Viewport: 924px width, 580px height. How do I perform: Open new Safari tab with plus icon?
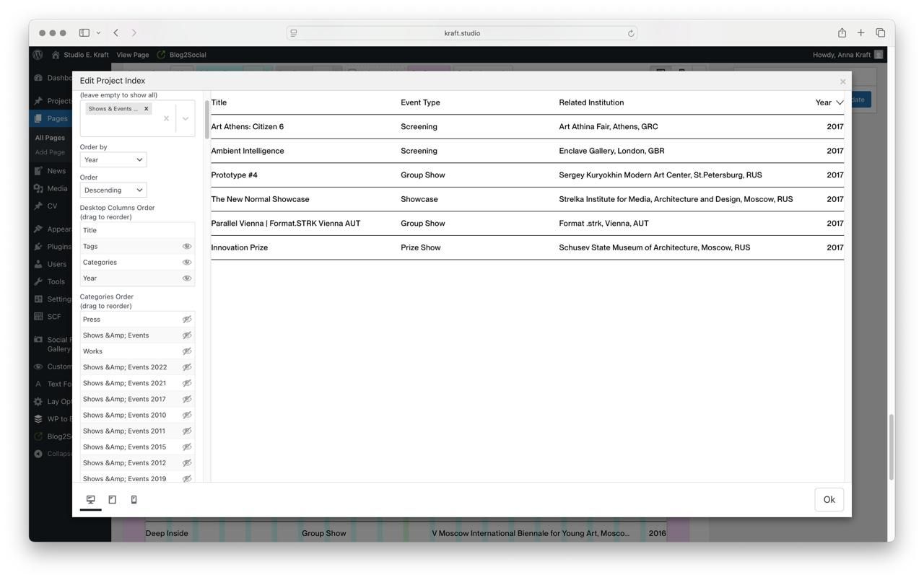pyautogui.click(x=860, y=32)
